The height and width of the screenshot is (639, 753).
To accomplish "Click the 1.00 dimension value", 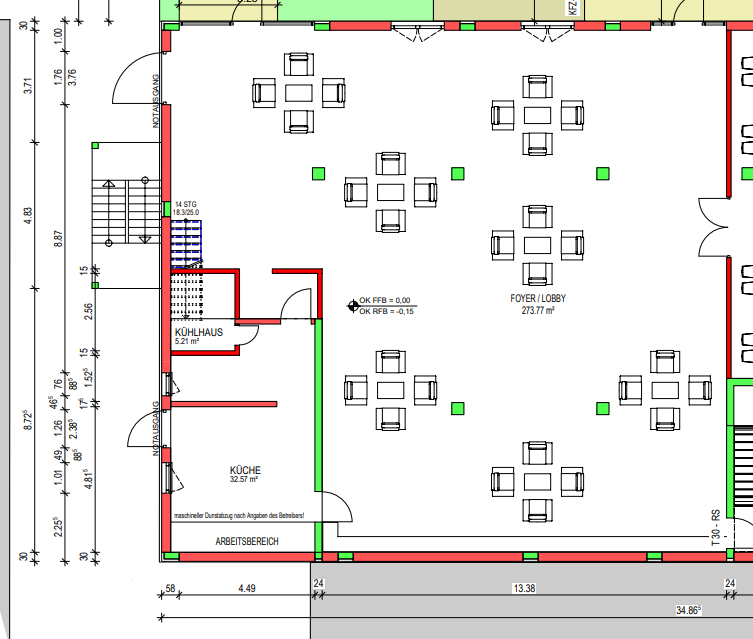I will (x=58, y=36).
